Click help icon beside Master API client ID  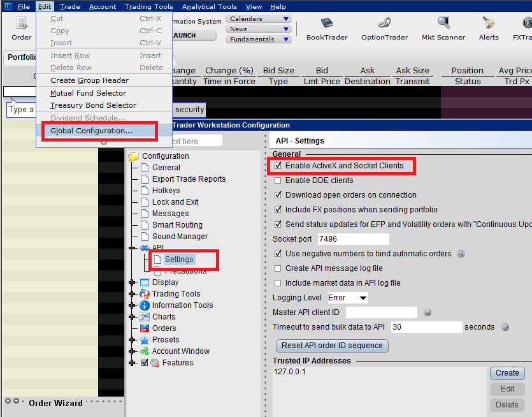(x=428, y=312)
